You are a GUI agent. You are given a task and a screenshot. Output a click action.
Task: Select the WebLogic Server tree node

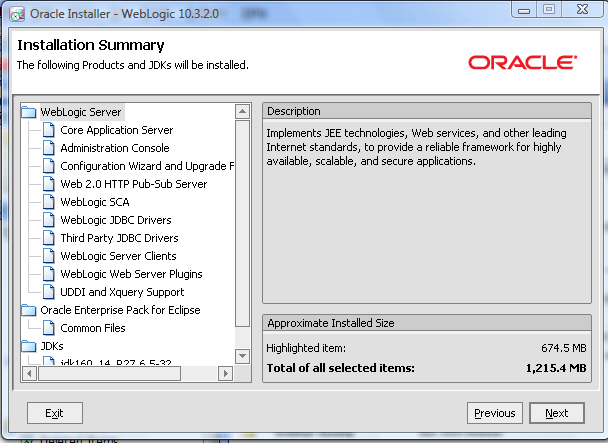(81, 112)
